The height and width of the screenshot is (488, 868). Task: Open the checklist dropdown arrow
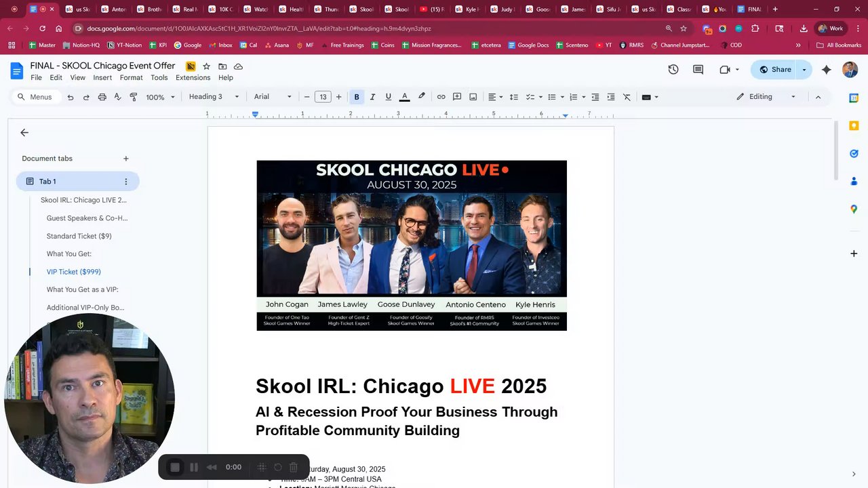540,97
